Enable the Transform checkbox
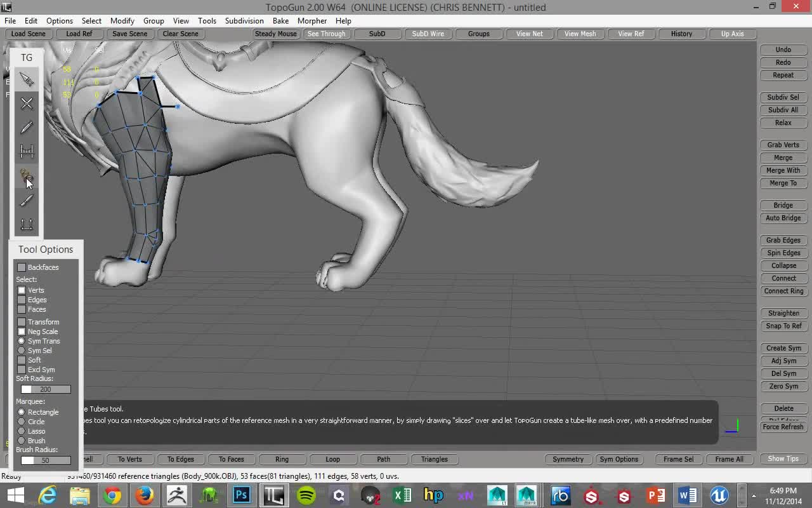Viewport: 812px width, 508px height. click(x=22, y=322)
